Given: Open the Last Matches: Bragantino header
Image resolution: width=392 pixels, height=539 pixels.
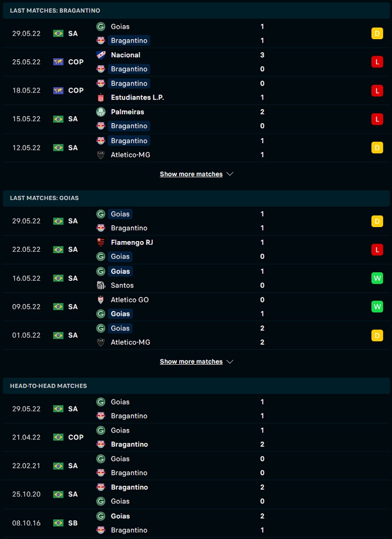Looking at the screenshot, I should coord(55,11).
